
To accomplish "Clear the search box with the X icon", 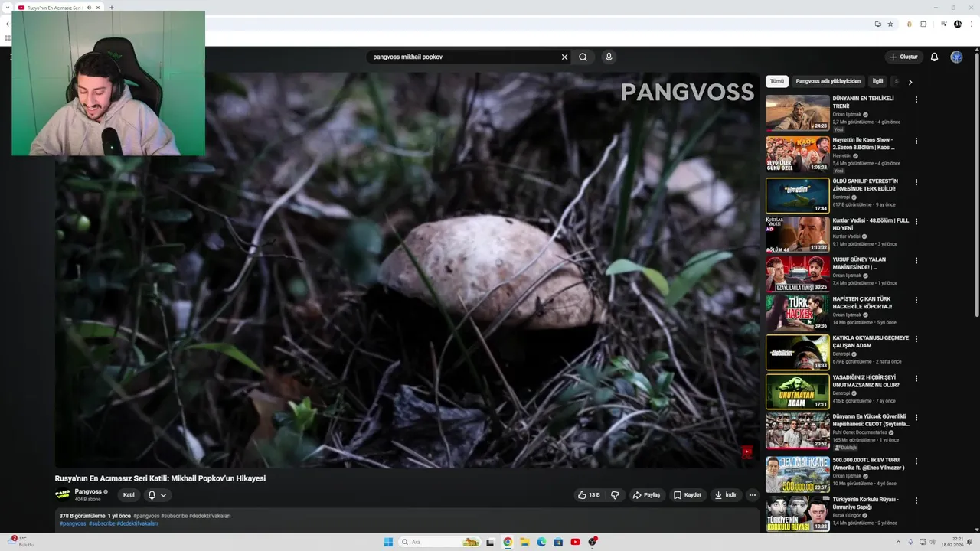I will (x=564, y=57).
